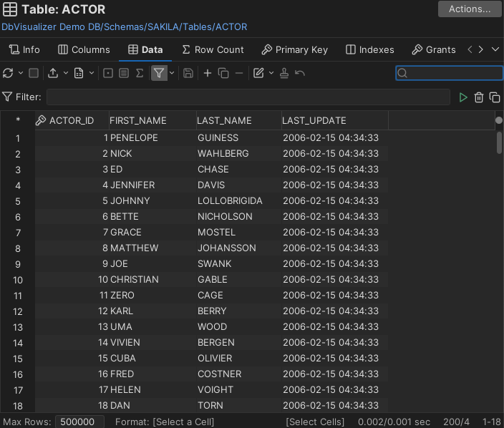Toggle the filter funnel button in the toolbar
This screenshot has width=504, height=428.
[x=159, y=73]
